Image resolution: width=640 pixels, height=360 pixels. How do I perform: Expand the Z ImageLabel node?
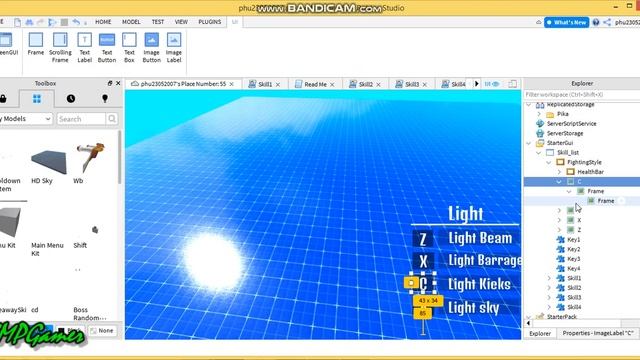[x=559, y=230]
